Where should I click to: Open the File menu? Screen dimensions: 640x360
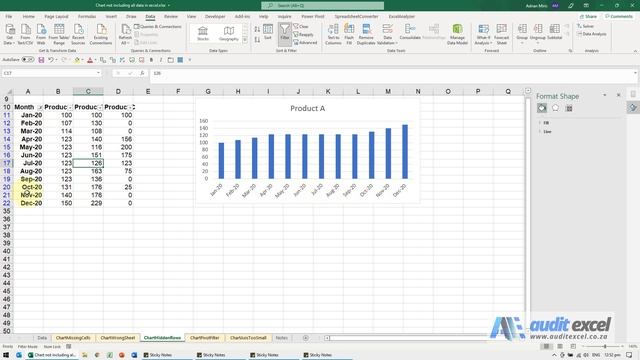9,16
